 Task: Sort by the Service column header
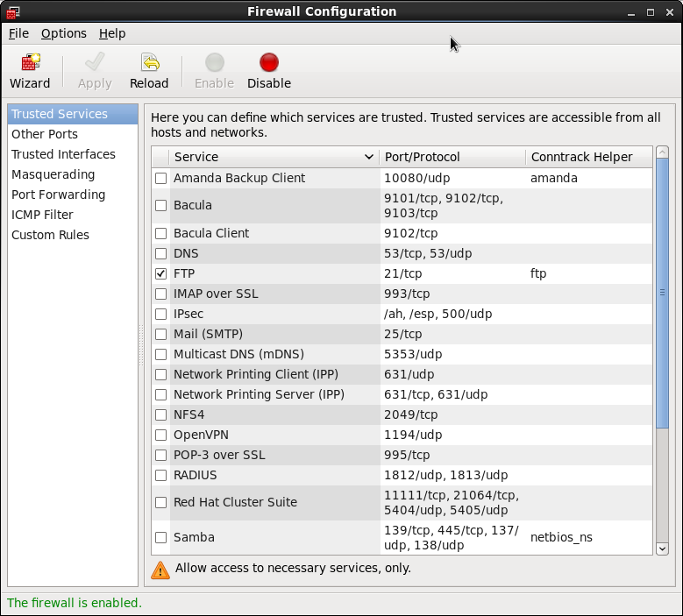(274, 157)
